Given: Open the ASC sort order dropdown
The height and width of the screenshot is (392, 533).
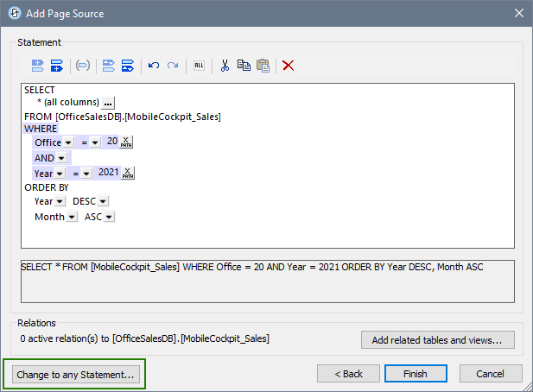Looking at the screenshot, I should (x=109, y=218).
